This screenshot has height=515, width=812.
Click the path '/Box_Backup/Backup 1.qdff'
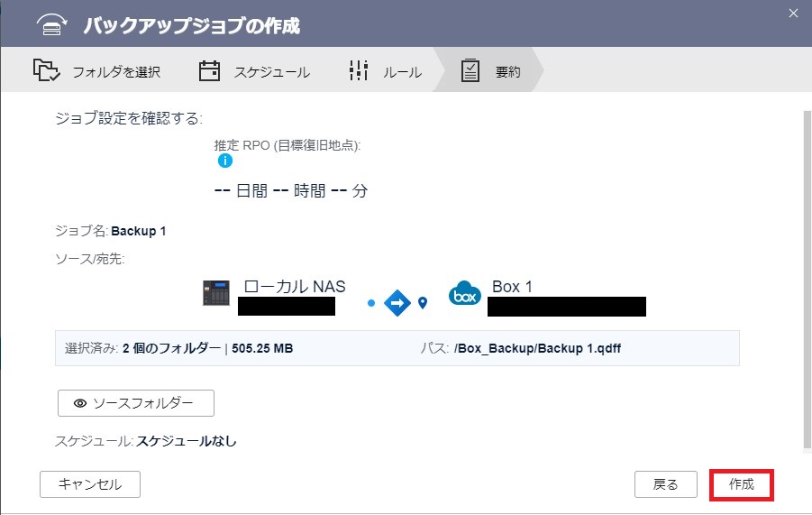(537, 348)
